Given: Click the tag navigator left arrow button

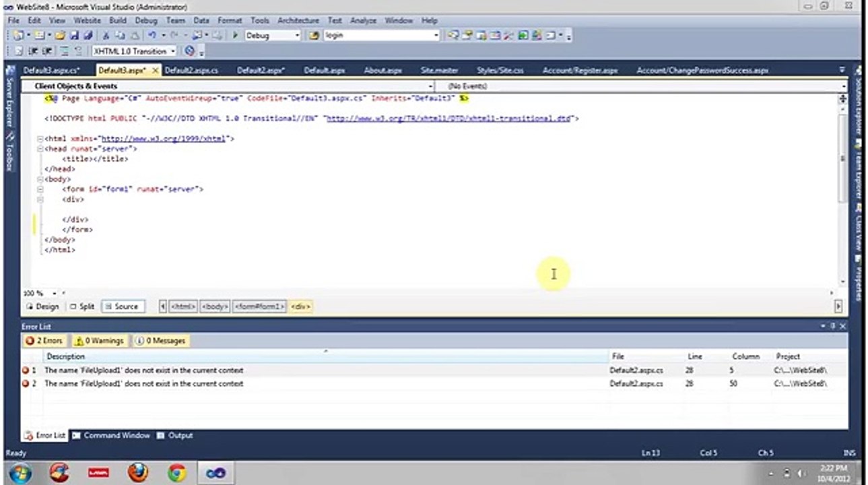Looking at the screenshot, I should click(x=163, y=306).
